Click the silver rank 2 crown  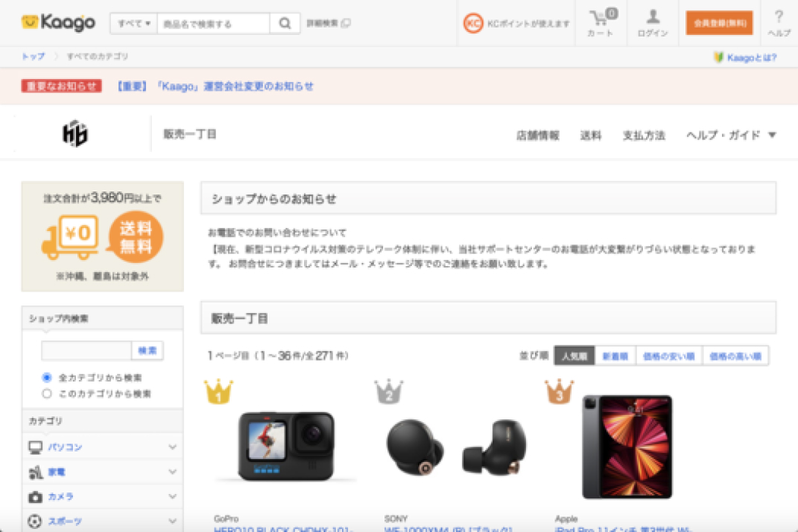coord(389,391)
